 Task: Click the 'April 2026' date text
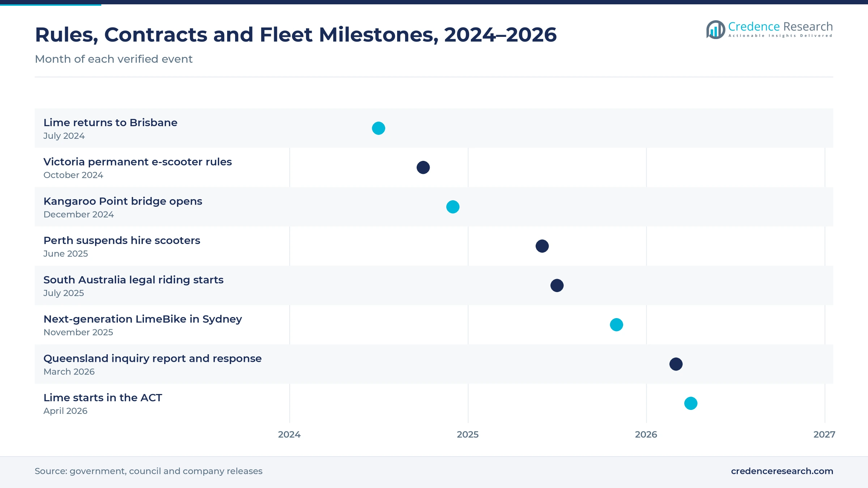coord(65,411)
